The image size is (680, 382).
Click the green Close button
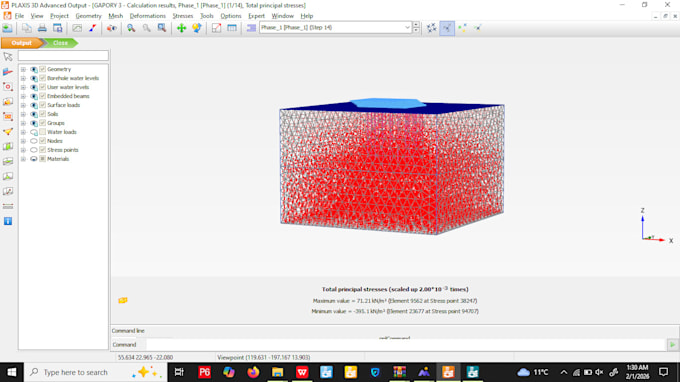tap(60, 43)
